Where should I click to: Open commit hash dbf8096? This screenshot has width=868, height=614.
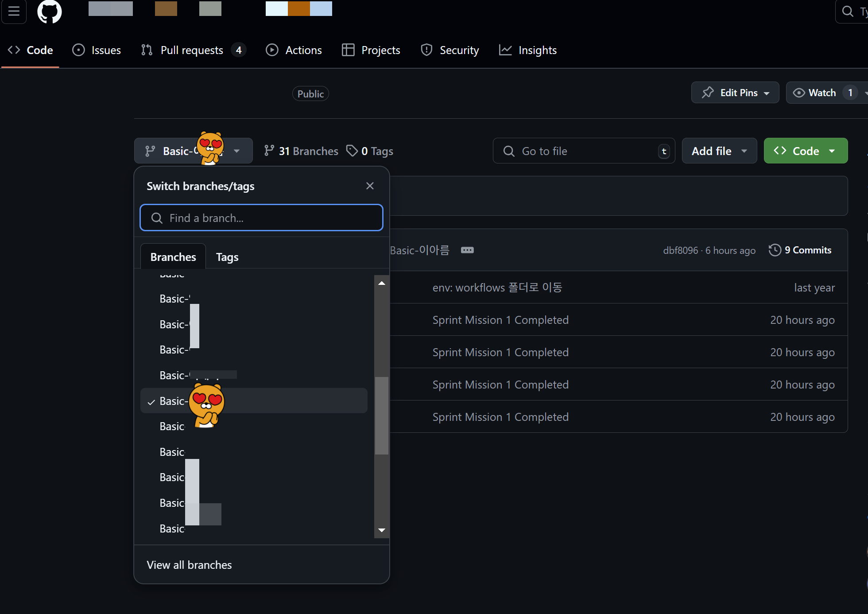click(680, 250)
